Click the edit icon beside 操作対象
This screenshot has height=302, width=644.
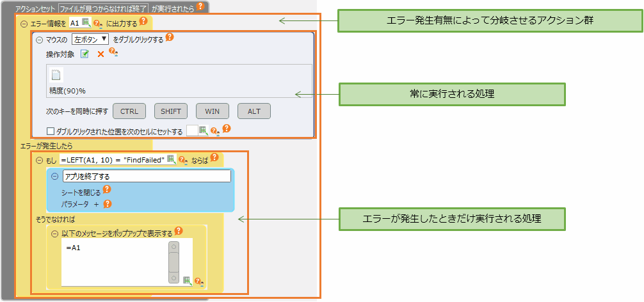pos(85,54)
